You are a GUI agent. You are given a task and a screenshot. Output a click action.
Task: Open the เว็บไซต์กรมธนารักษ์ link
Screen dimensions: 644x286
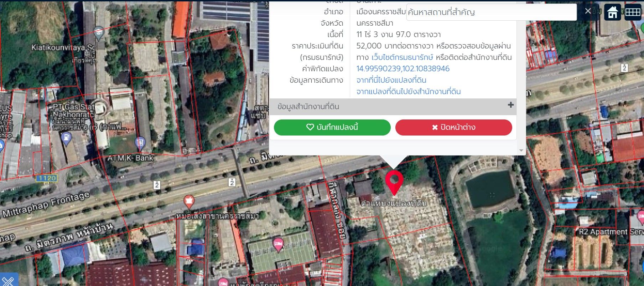pyautogui.click(x=402, y=57)
